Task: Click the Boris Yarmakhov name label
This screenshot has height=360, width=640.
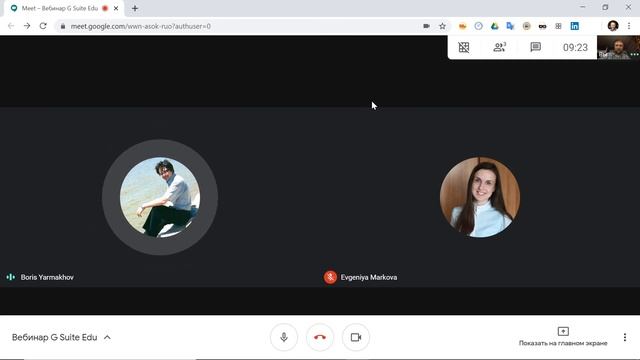Action: 47,277
